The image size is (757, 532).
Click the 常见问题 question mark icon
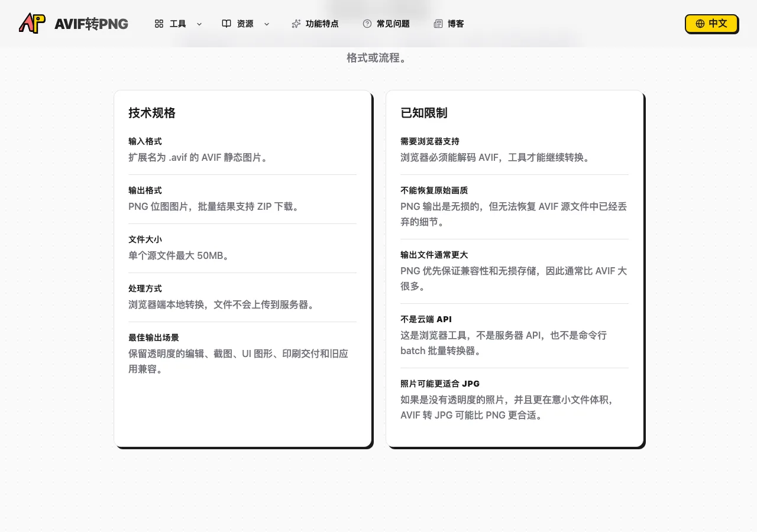pos(367,24)
